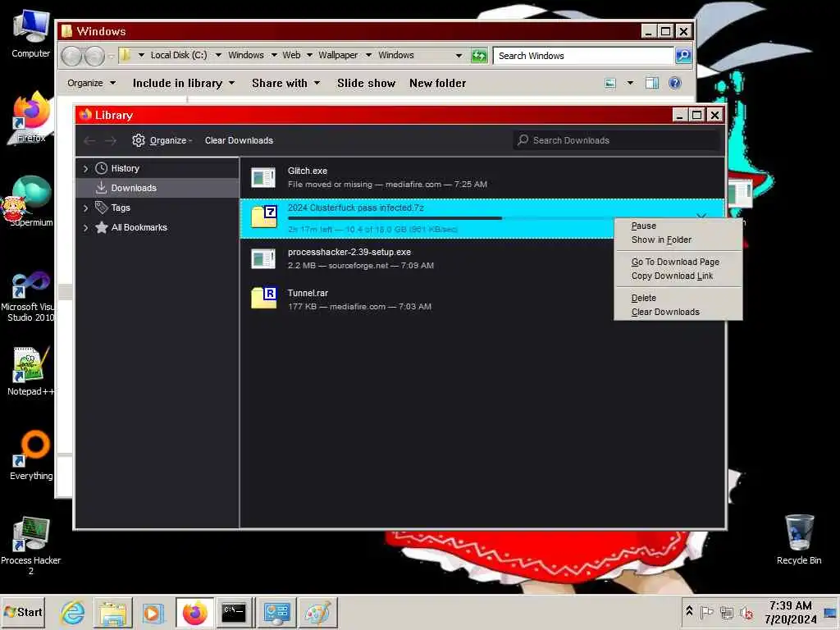Select the Glitch.exe download entry
Viewport: 840px width, 630px height.
click(482, 177)
